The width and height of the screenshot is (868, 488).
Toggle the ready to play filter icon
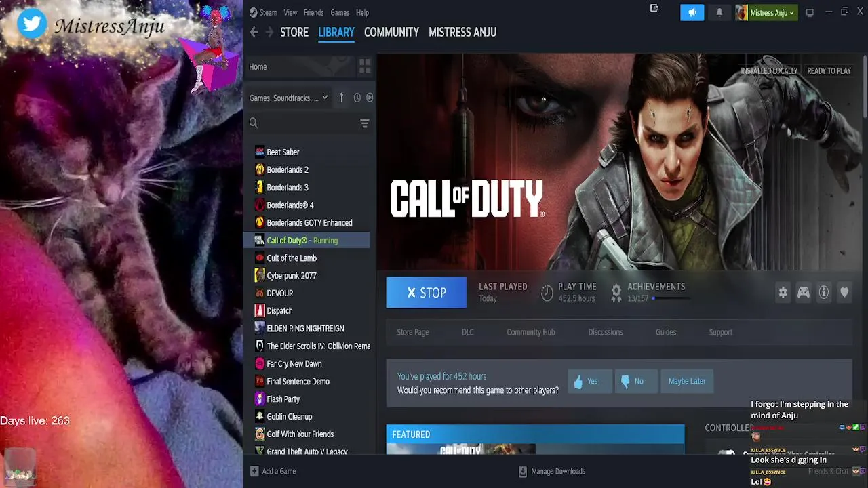pyautogui.click(x=370, y=98)
